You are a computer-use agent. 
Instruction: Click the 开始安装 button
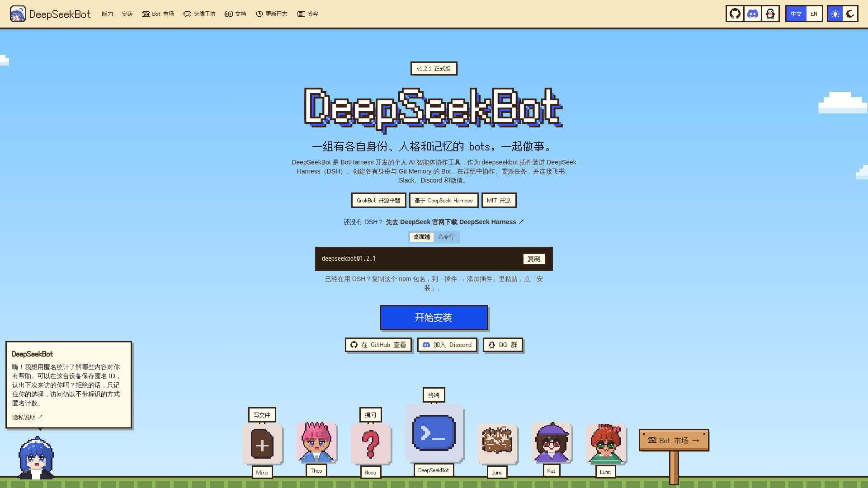pyautogui.click(x=434, y=318)
